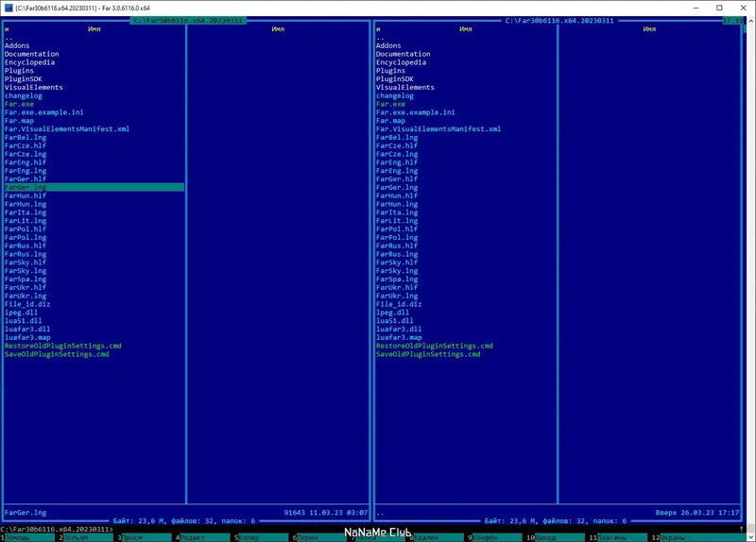Viewport: 756px width, 542px height.
Task: Select Addons folder in right panel
Action: [x=388, y=45]
